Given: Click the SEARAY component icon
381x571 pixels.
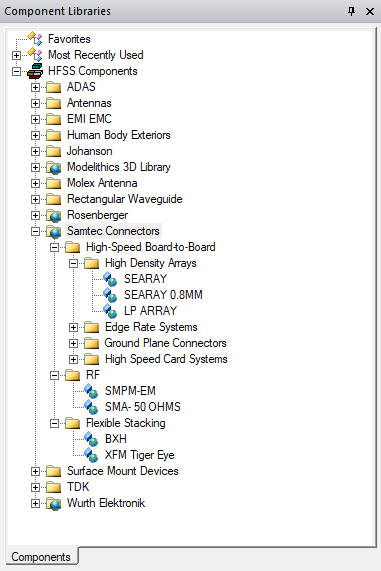Looking at the screenshot, I should 110,279.
